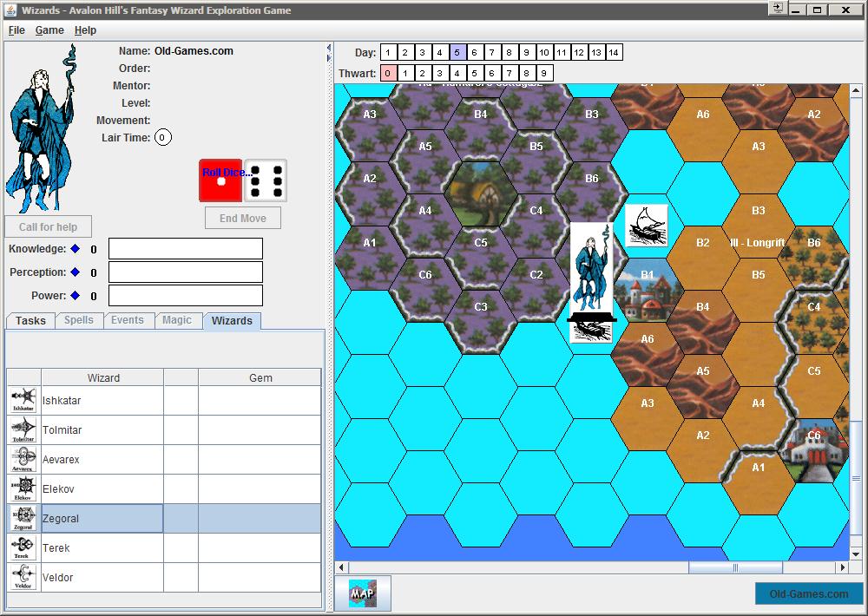
Task: Click forest hex C5
Action: (x=481, y=259)
